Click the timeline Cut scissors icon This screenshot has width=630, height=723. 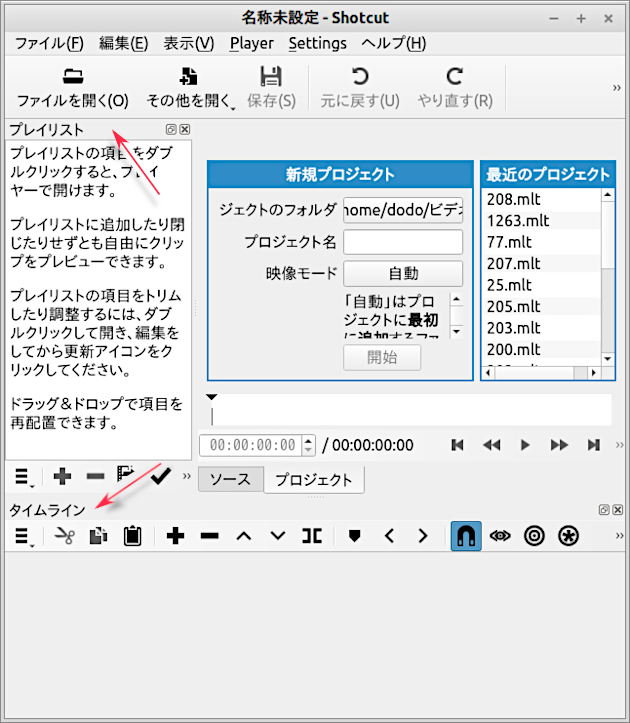click(65, 536)
